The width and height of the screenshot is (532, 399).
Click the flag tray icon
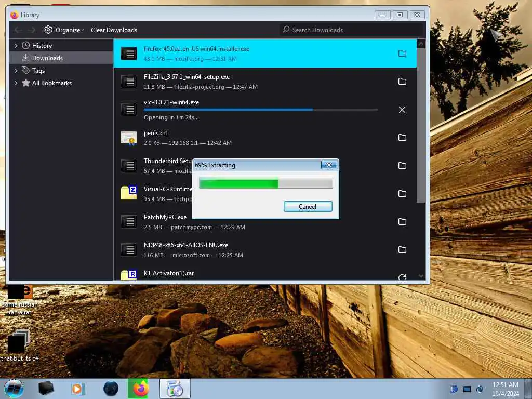(454, 389)
